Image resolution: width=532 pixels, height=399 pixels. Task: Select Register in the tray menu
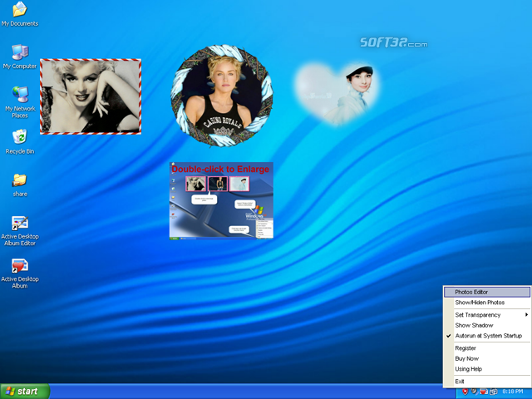487,348
